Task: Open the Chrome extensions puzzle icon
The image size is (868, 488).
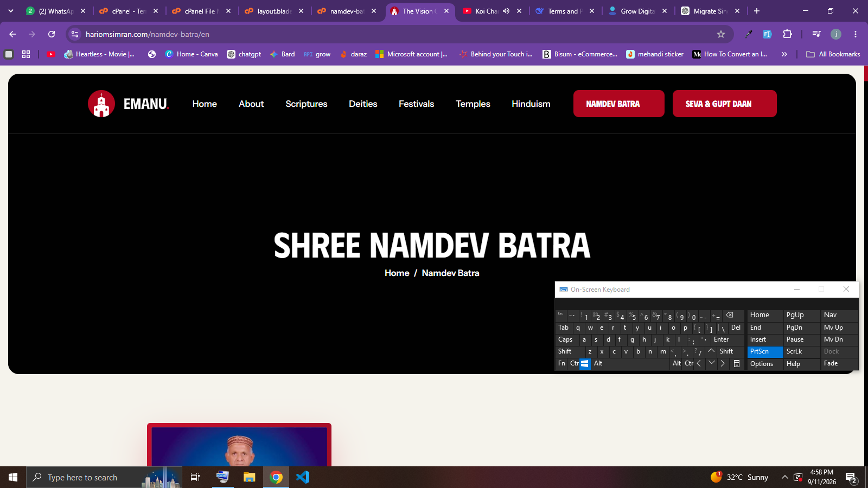Action: pyautogui.click(x=788, y=34)
